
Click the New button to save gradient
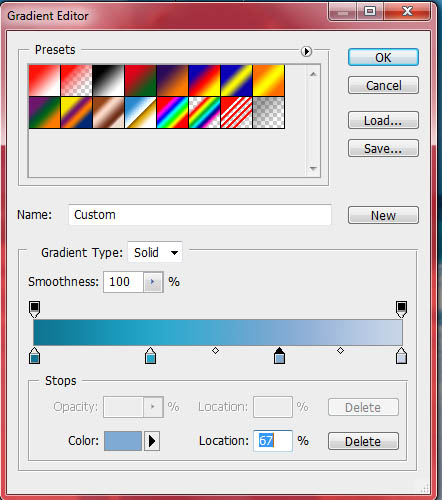click(383, 215)
